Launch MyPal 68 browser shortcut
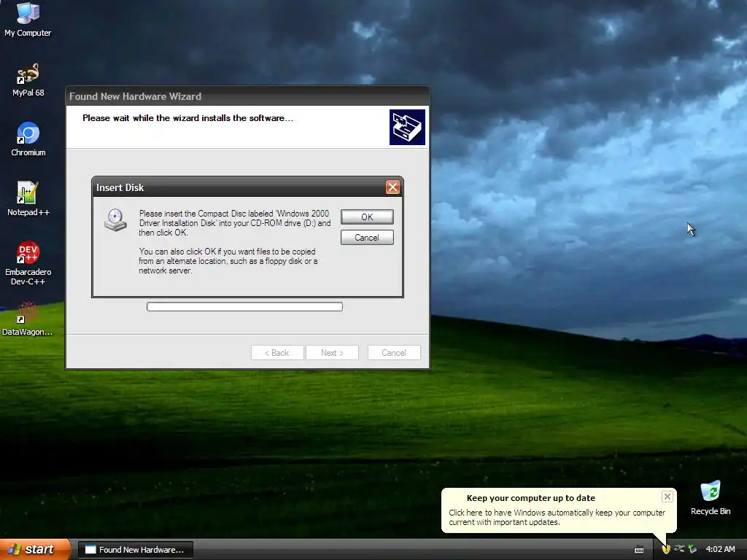This screenshot has height=560, width=747. (x=28, y=79)
